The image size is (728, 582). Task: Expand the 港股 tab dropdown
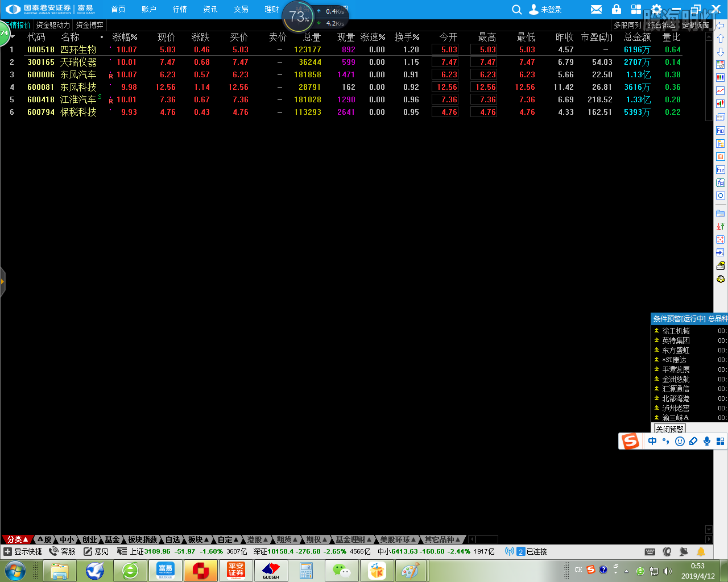(x=266, y=539)
